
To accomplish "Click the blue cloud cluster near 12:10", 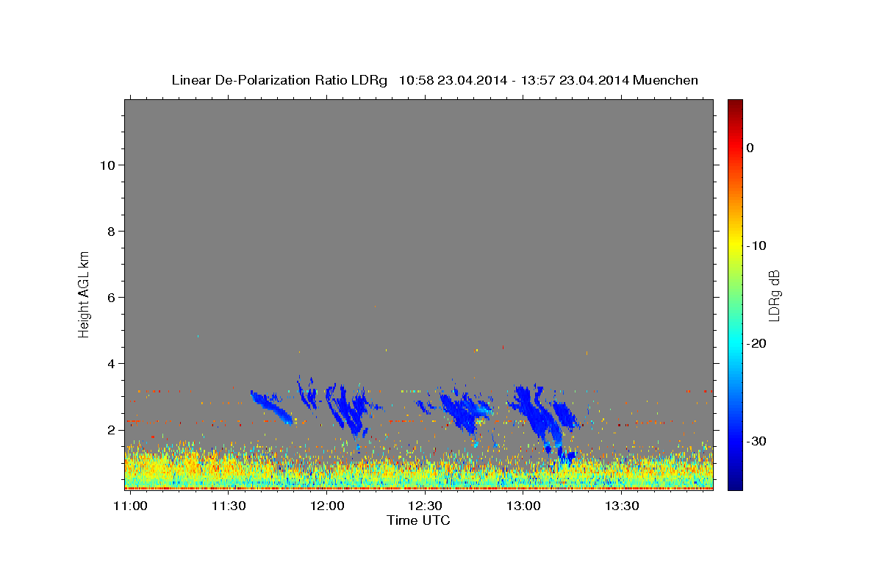I will 351,412.
